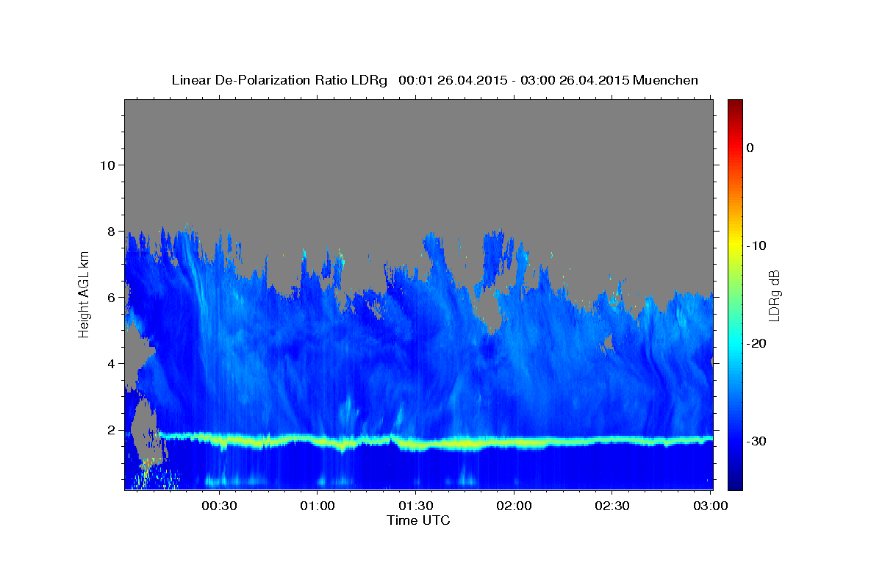Click the 'Time UTC' axis label
The width and height of the screenshot is (882, 588).
pos(418,520)
